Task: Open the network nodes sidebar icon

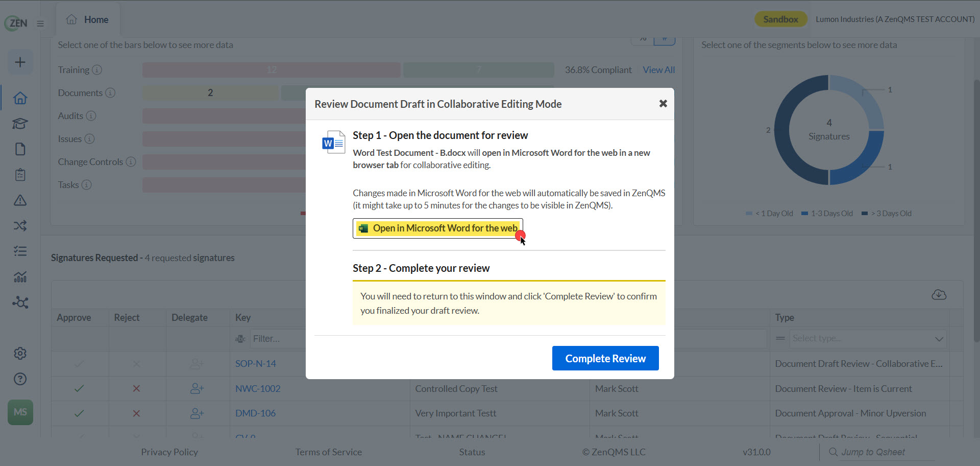Action: [20, 302]
